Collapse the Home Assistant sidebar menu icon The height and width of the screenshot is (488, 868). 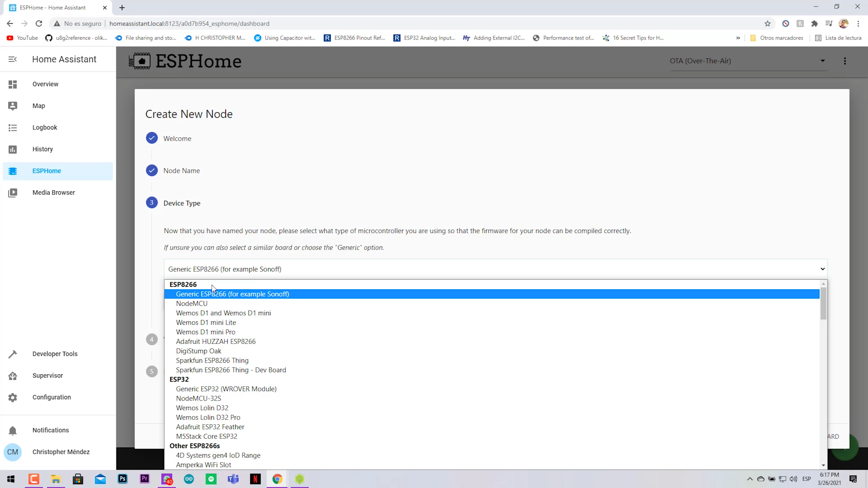pos(13,59)
